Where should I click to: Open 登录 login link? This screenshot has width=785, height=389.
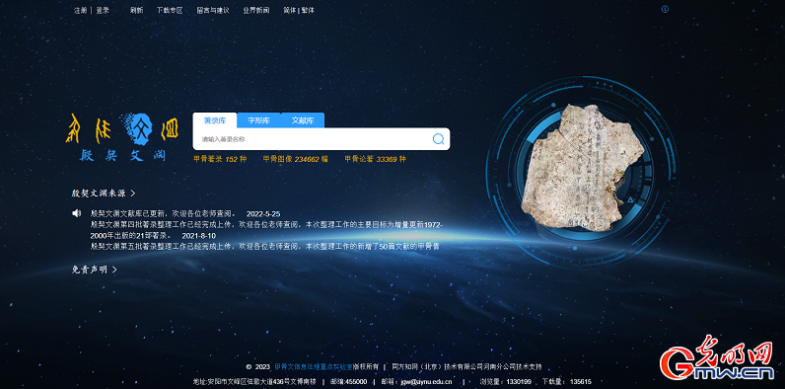pos(103,10)
